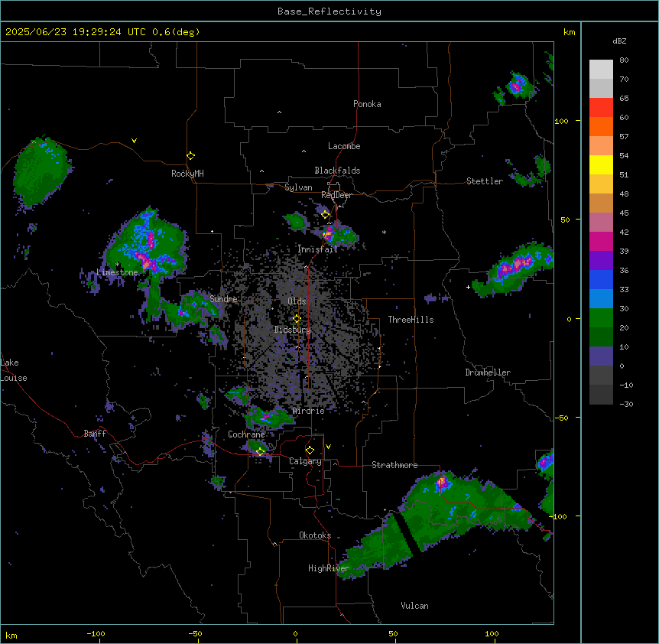Click the Stettler label
Viewport: 659px width, 644px height.
pyautogui.click(x=485, y=181)
